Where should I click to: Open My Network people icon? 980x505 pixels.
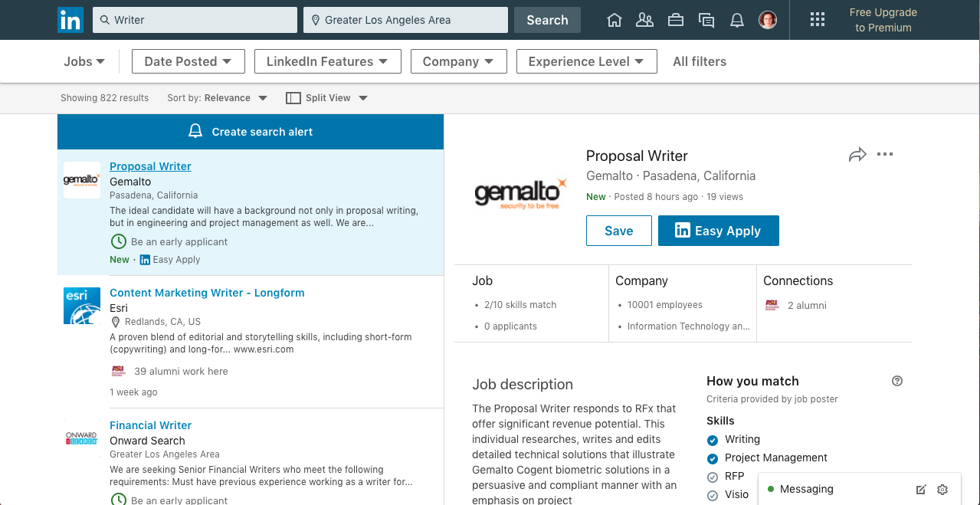(x=644, y=20)
